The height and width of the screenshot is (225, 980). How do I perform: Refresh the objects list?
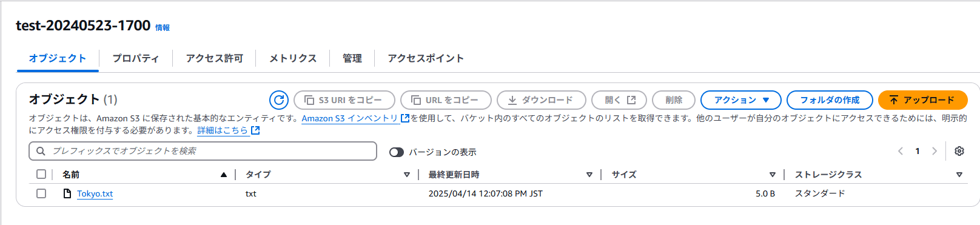[x=279, y=100]
